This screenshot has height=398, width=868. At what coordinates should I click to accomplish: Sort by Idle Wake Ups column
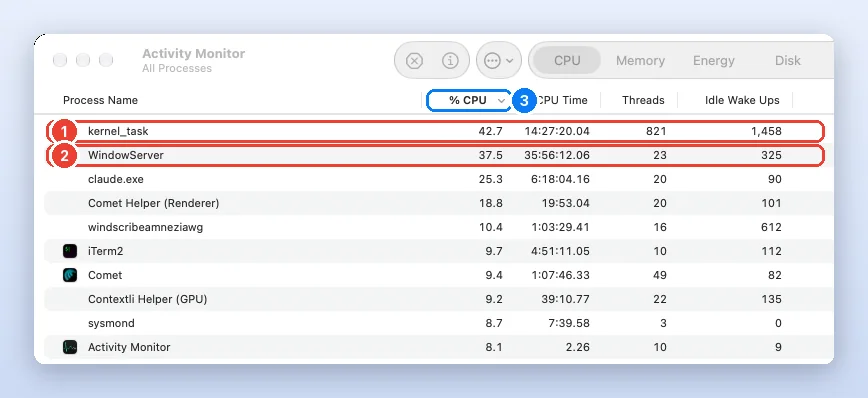pos(742,100)
